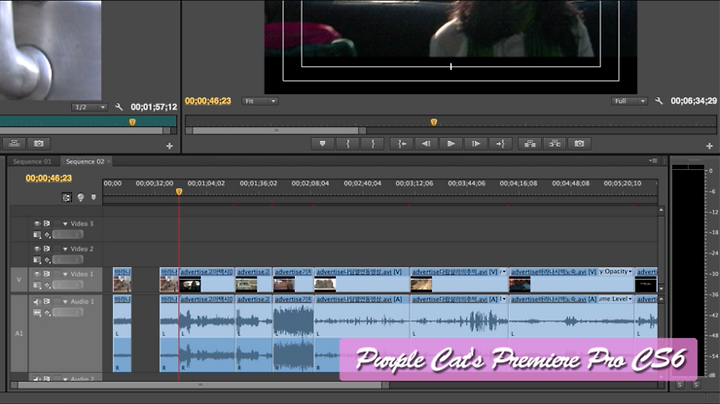
Task: Set display style for Video 3
Action: [x=37, y=235]
